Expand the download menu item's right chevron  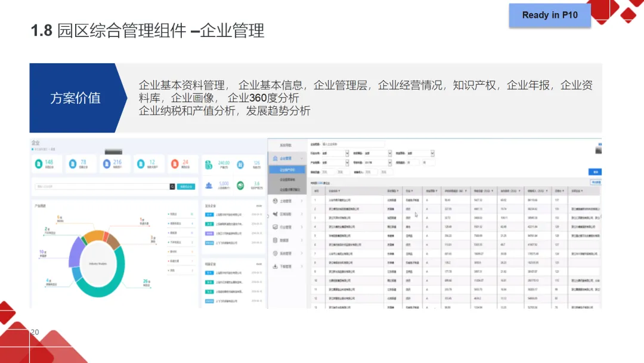pos(302,266)
